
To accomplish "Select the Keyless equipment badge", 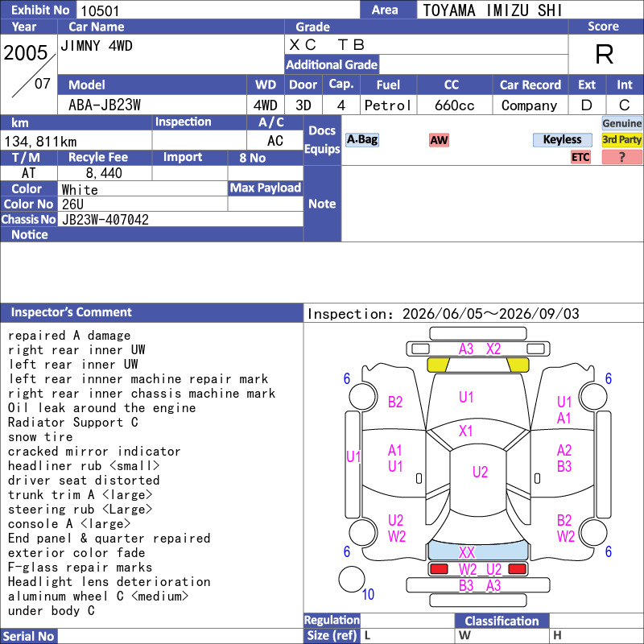I will pyautogui.click(x=562, y=139).
